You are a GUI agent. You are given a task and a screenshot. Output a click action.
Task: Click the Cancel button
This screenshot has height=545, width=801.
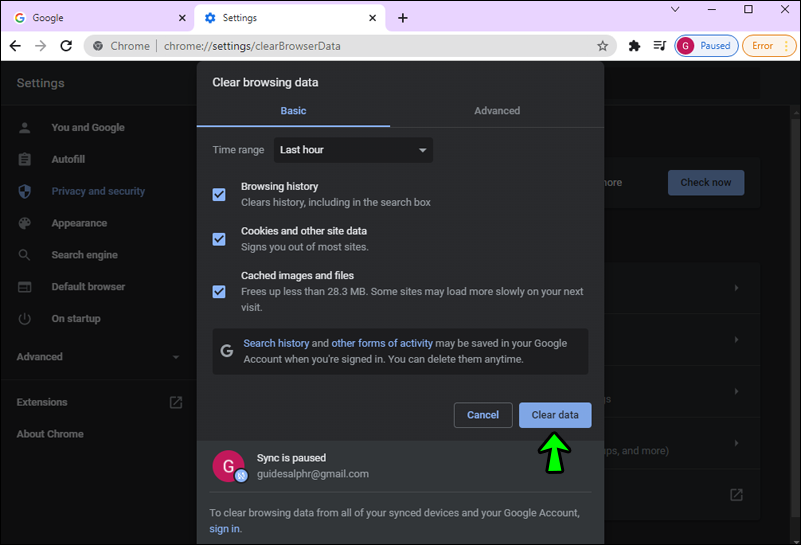[x=483, y=415]
